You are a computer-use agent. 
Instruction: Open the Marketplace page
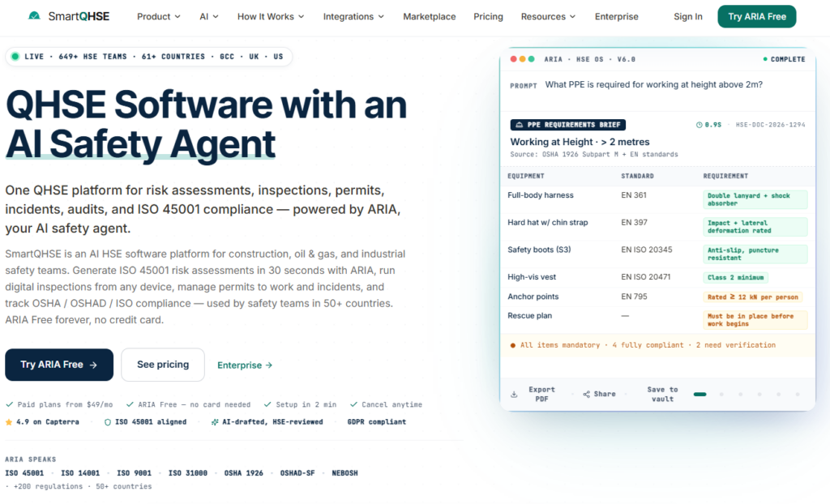[430, 16]
